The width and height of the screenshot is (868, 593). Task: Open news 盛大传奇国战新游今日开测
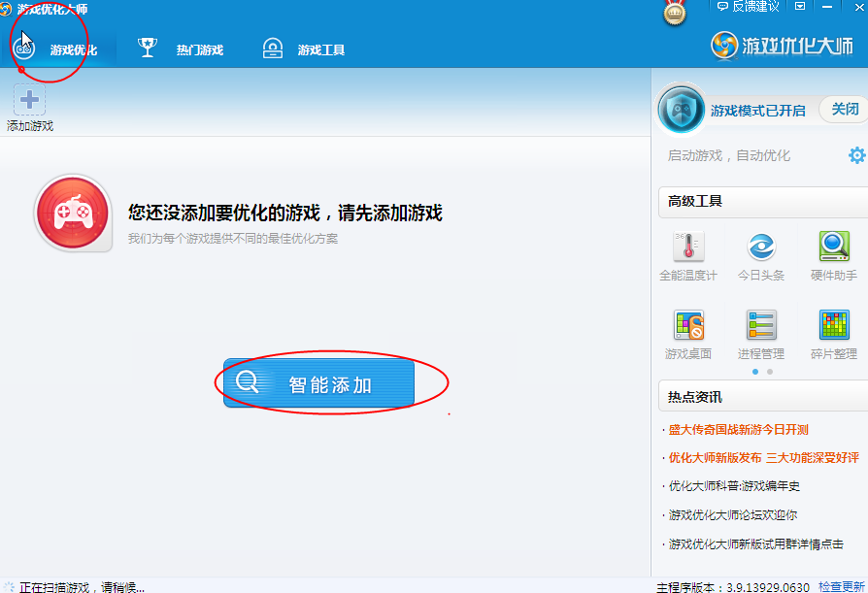click(x=739, y=430)
